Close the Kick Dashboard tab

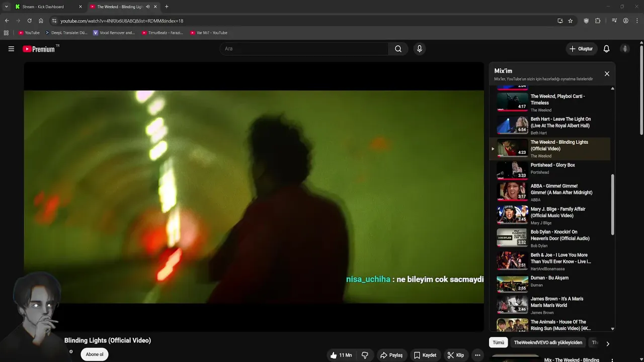click(80, 7)
